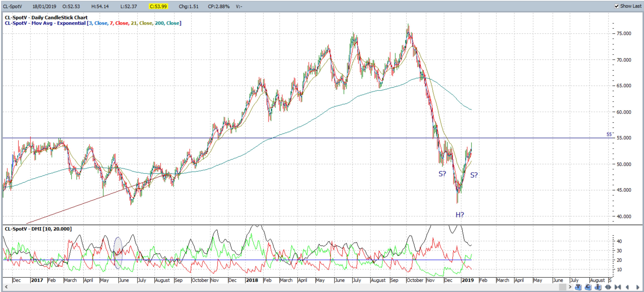Shift chart right with single right arrow
This screenshot has width=644, height=292.
637,287
